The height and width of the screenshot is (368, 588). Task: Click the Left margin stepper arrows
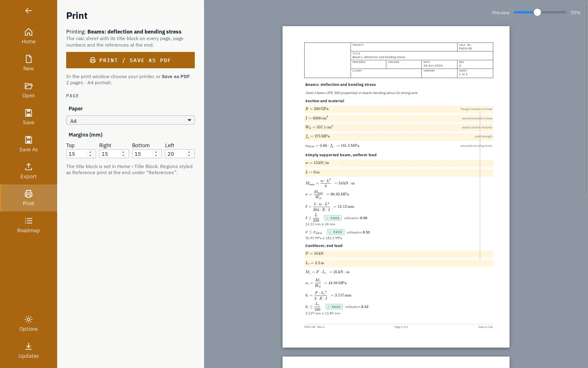(189, 154)
